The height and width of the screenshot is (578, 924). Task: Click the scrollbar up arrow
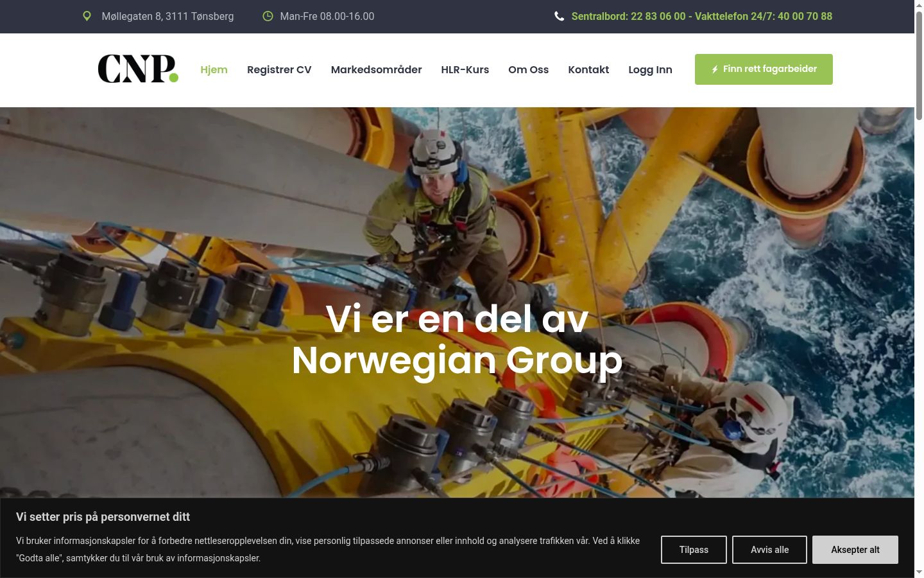click(919, 5)
